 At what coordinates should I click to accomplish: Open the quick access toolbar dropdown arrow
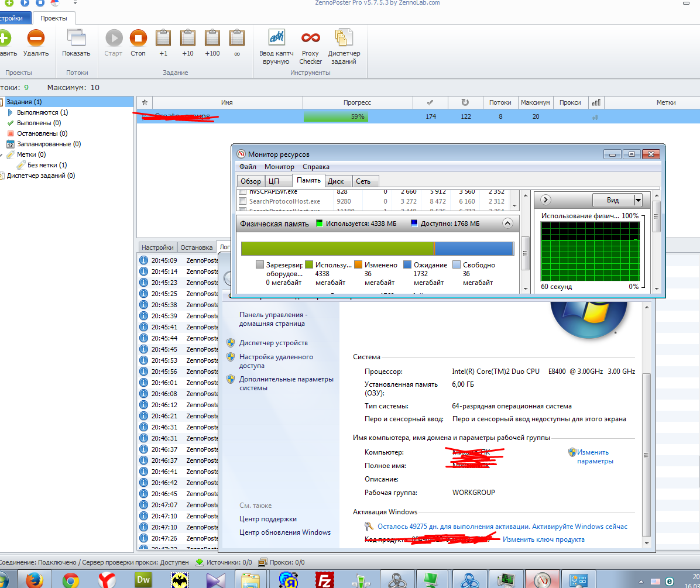(x=75, y=3)
